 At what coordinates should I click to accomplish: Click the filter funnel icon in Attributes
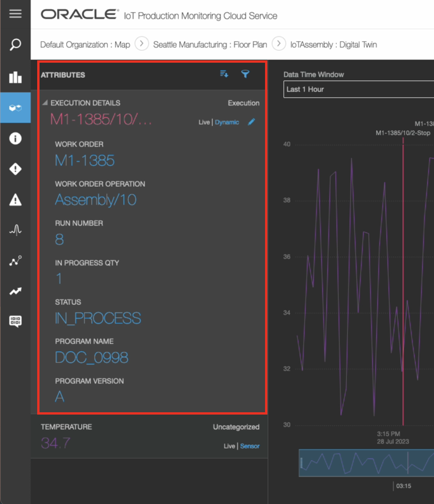[245, 74]
